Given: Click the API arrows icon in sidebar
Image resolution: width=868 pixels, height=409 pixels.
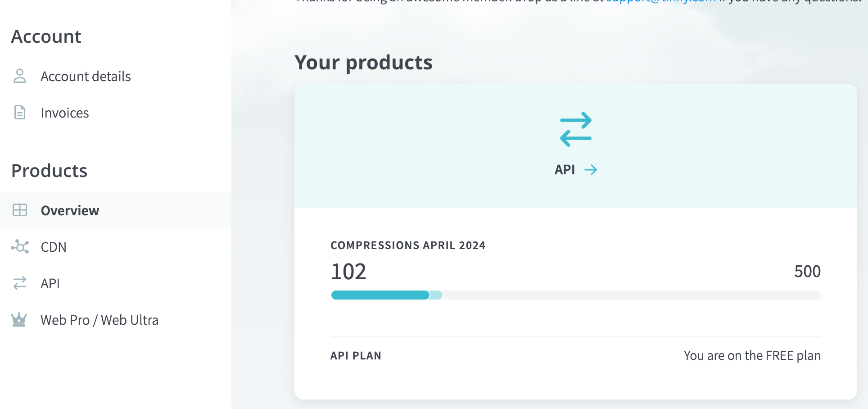Looking at the screenshot, I should [20, 283].
